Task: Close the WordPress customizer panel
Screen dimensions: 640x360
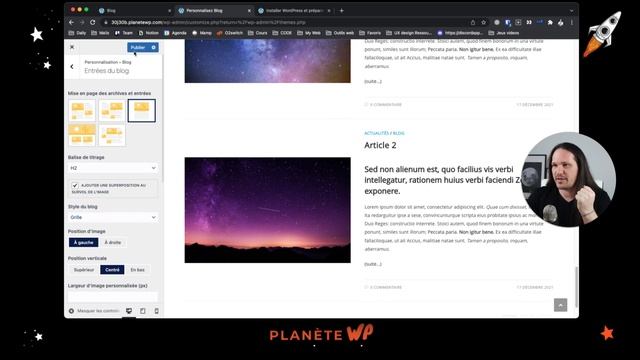Action: pos(72,47)
